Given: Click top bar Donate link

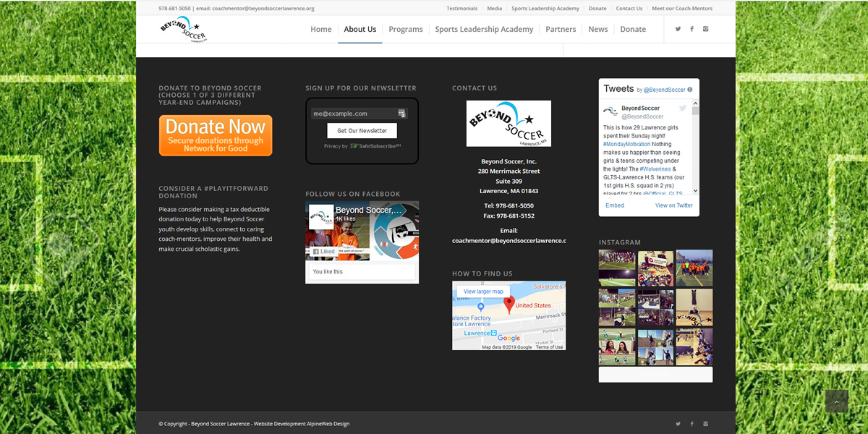Looking at the screenshot, I should pos(597,9).
